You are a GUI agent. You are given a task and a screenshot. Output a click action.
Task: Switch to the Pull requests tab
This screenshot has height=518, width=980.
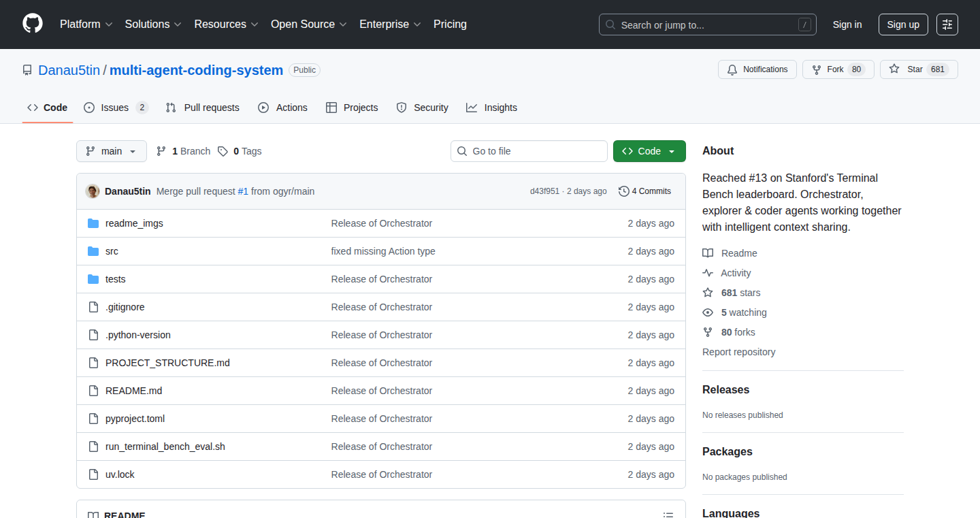[203, 108]
